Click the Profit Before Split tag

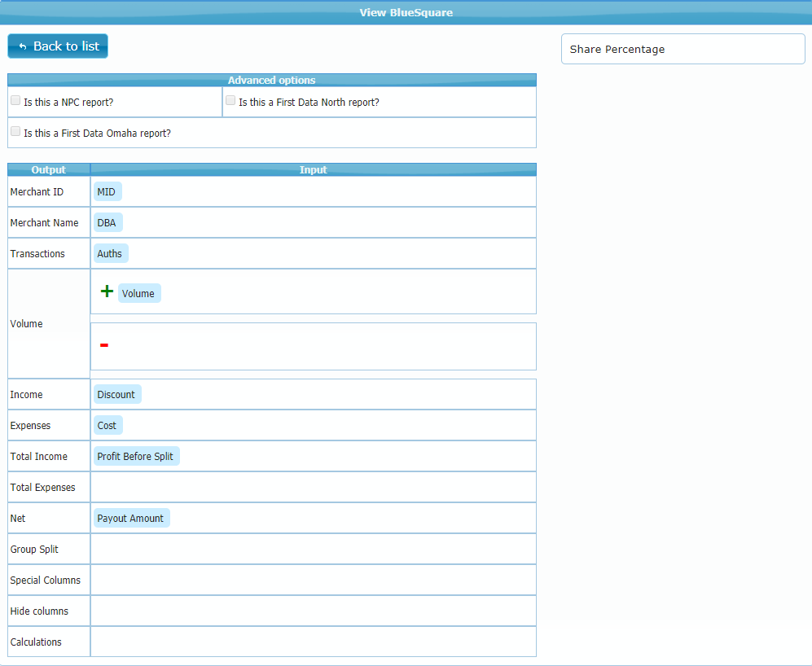135,457
